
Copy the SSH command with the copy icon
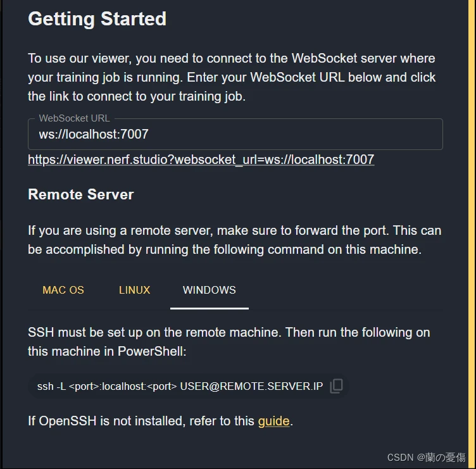(x=337, y=386)
